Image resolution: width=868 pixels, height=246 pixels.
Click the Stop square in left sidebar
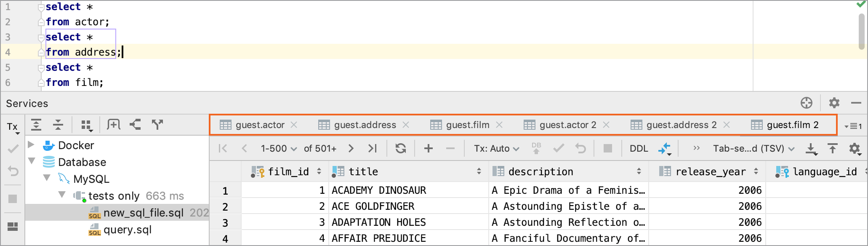tap(13, 199)
